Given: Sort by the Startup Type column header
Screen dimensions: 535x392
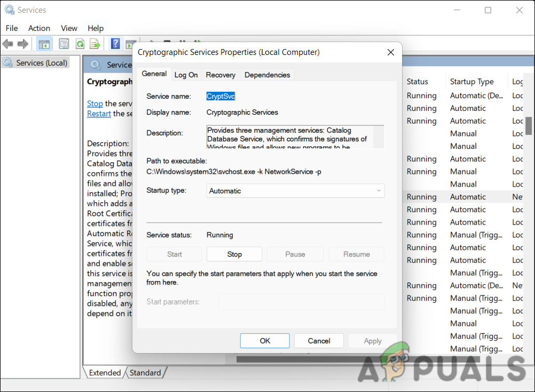Looking at the screenshot, I should (471, 82).
